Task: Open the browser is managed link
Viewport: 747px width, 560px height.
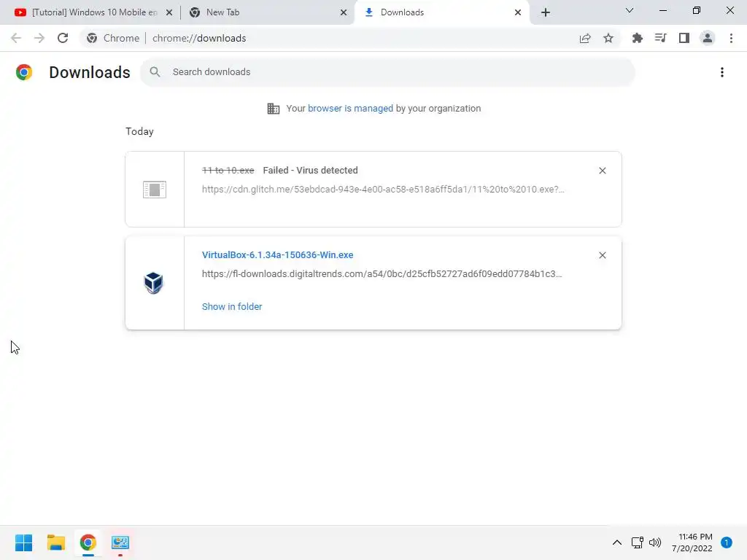Action: click(x=350, y=109)
